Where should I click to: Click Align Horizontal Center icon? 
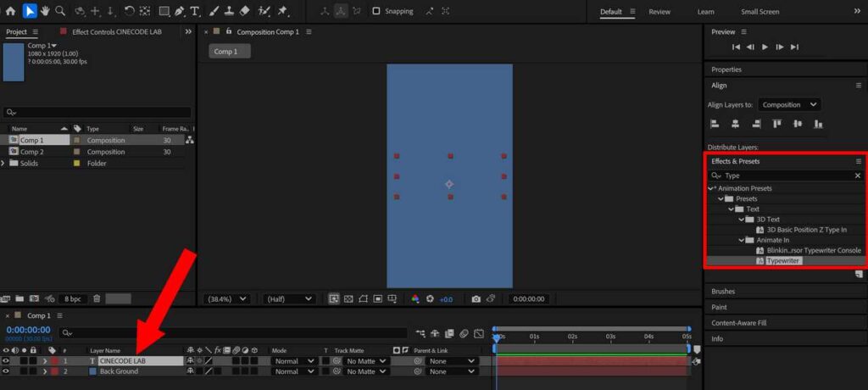click(735, 124)
